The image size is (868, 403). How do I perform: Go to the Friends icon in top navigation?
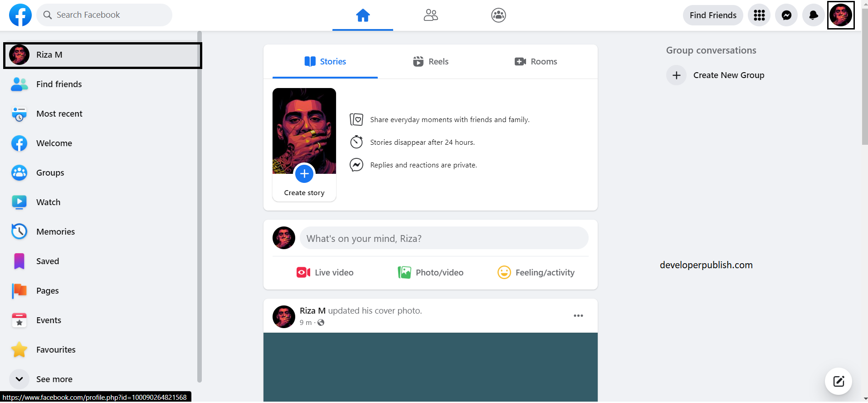tap(430, 15)
